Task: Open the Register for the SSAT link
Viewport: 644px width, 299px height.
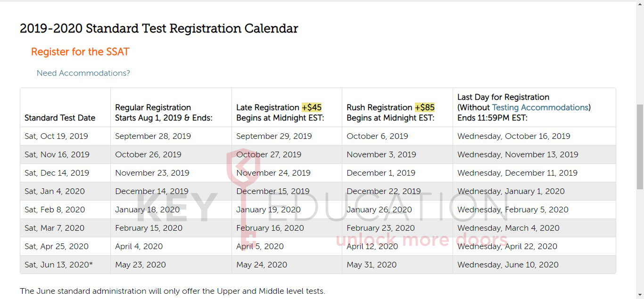Action: point(80,52)
